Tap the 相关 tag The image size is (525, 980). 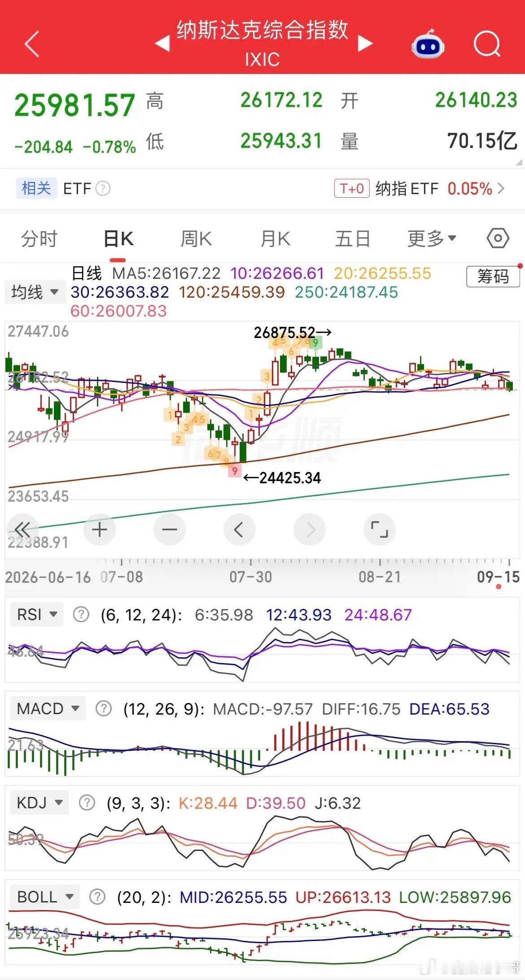36,188
